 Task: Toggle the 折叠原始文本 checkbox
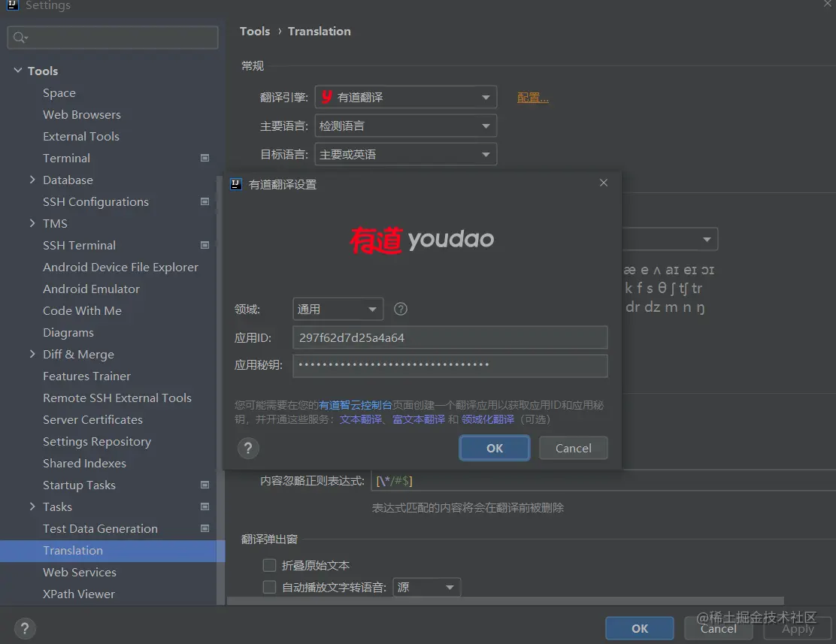pyautogui.click(x=269, y=565)
